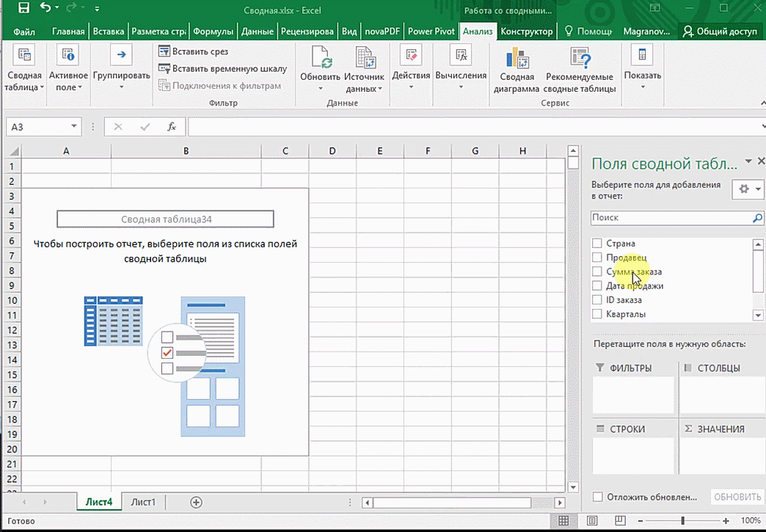Open the Файл menu button
Viewport: 766px width, 532px height.
tap(24, 32)
